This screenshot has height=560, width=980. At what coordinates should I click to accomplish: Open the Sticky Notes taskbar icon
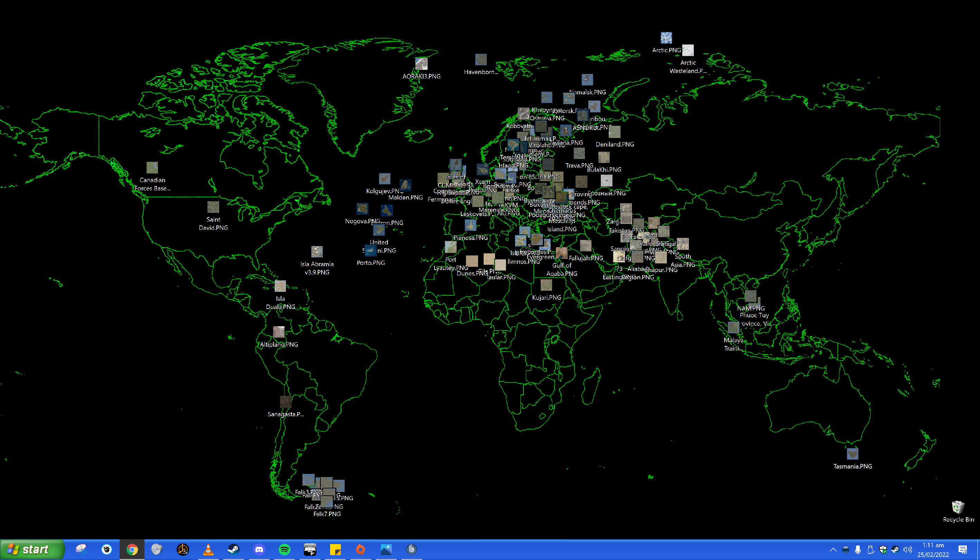[x=335, y=550]
